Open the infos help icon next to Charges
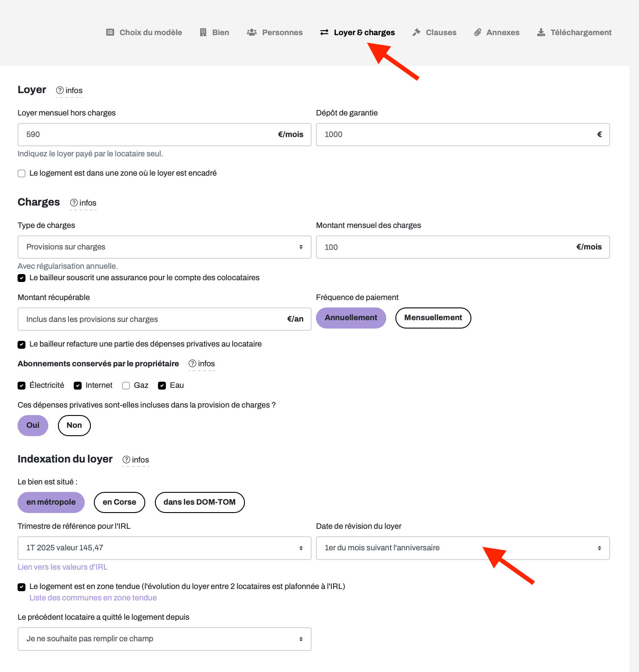This screenshot has width=639, height=672. (x=74, y=203)
